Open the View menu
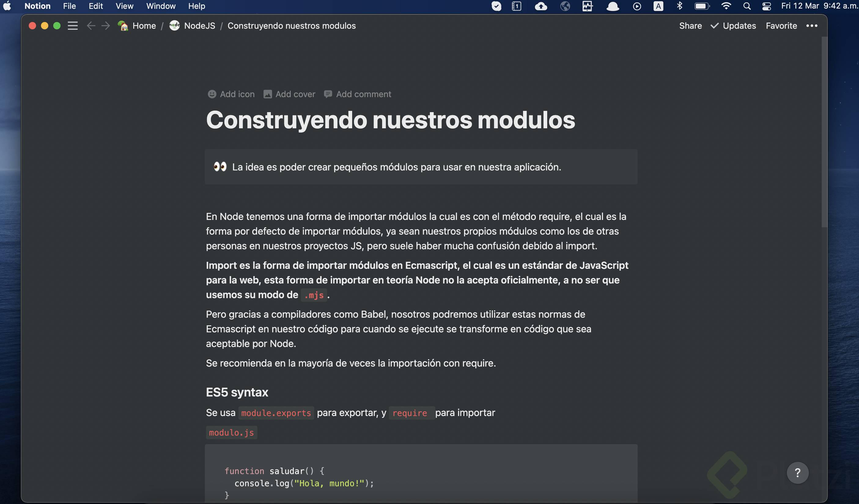Viewport: 859px width, 504px height. click(124, 6)
